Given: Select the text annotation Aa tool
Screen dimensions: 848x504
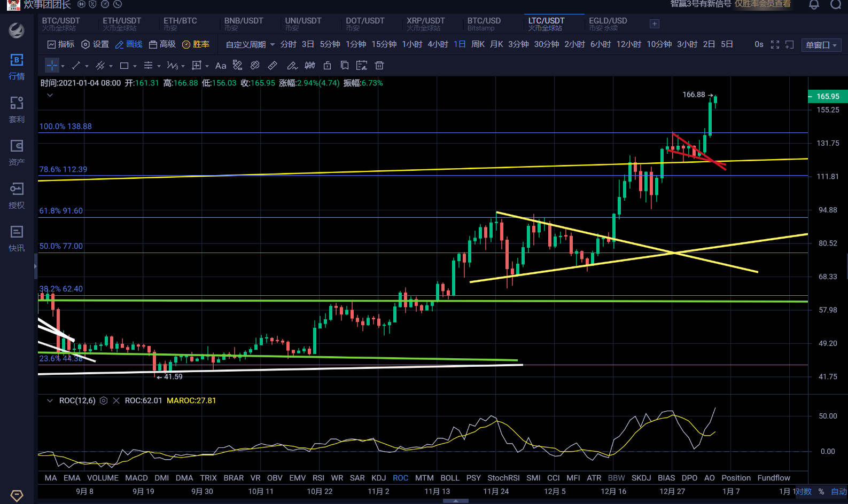Looking at the screenshot, I should click(221, 66).
